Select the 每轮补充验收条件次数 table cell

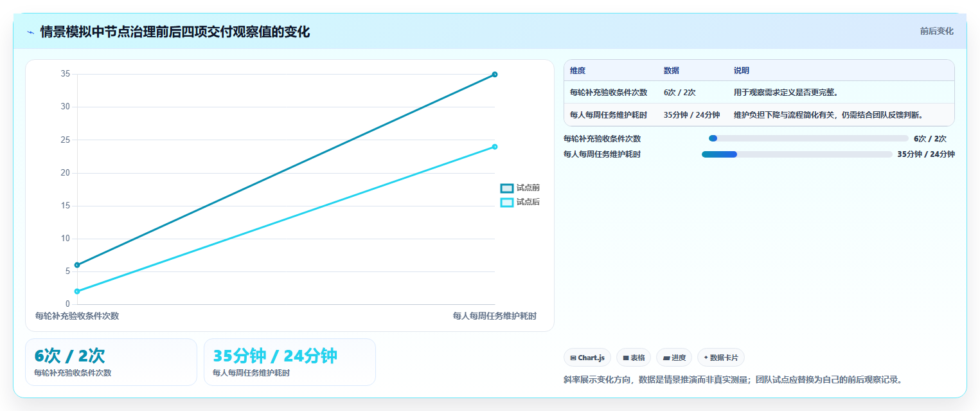pos(609,93)
